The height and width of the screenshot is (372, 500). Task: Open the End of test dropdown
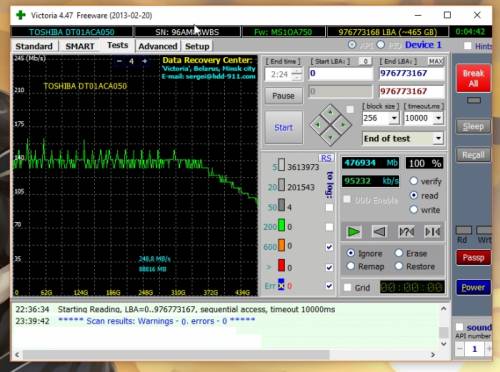(439, 138)
